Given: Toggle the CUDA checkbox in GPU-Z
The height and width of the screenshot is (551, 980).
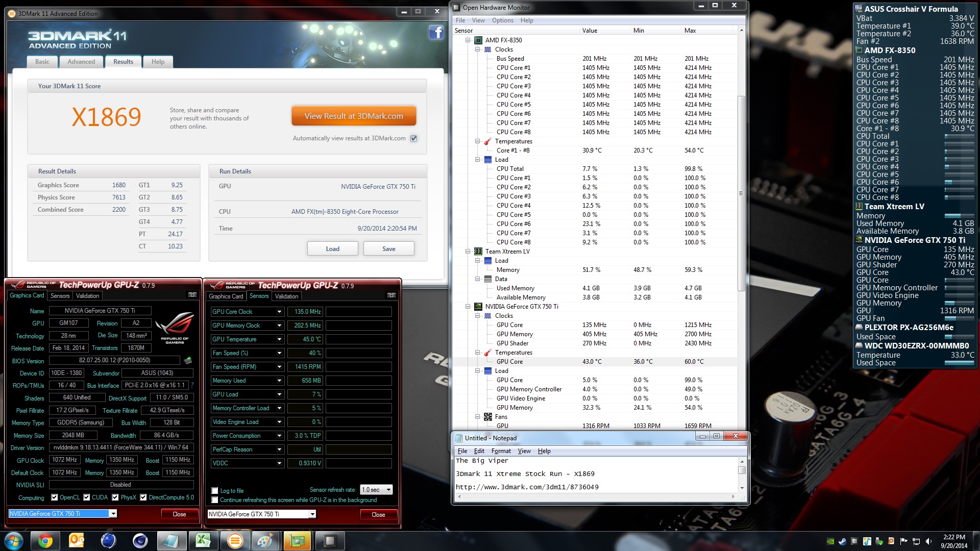Looking at the screenshot, I should click(87, 497).
